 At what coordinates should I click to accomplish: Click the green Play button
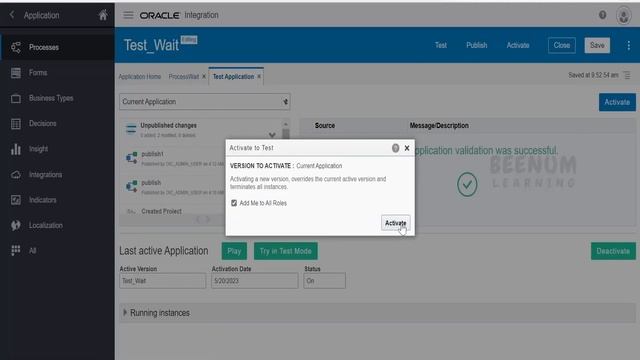pyautogui.click(x=234, y=251)
